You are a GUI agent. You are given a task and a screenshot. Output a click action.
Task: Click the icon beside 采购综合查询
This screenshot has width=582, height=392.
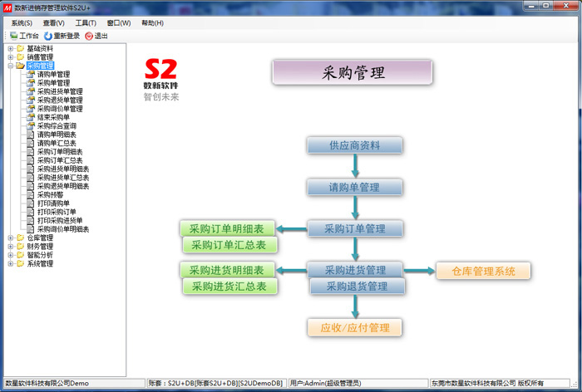31,125
